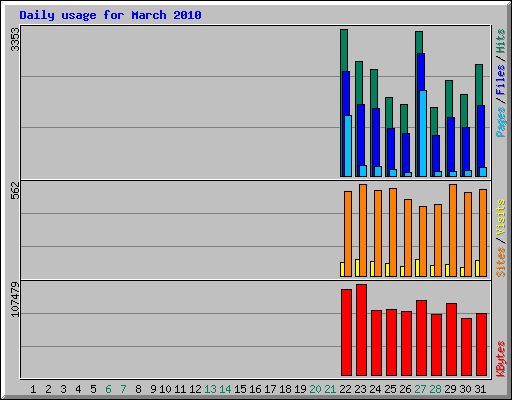The image size is (512, 400).
Task: Click the cyan Pages bar for day 27
Action: (x=423, y=133)
